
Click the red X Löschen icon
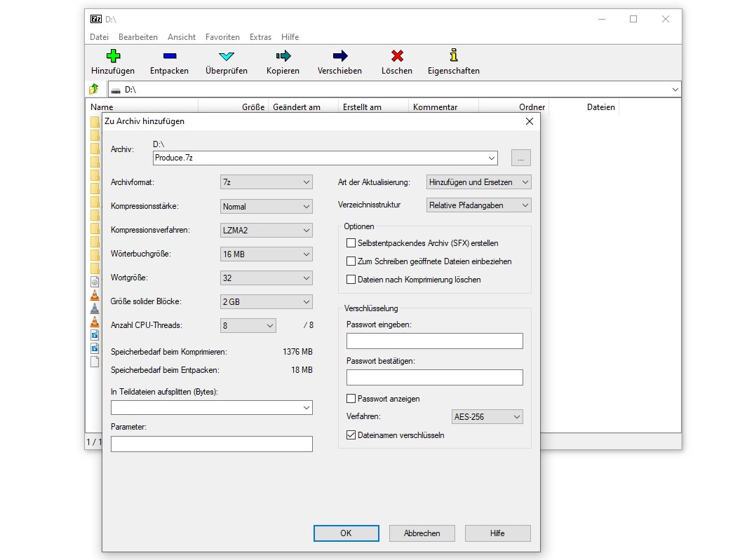coord(397,55)
